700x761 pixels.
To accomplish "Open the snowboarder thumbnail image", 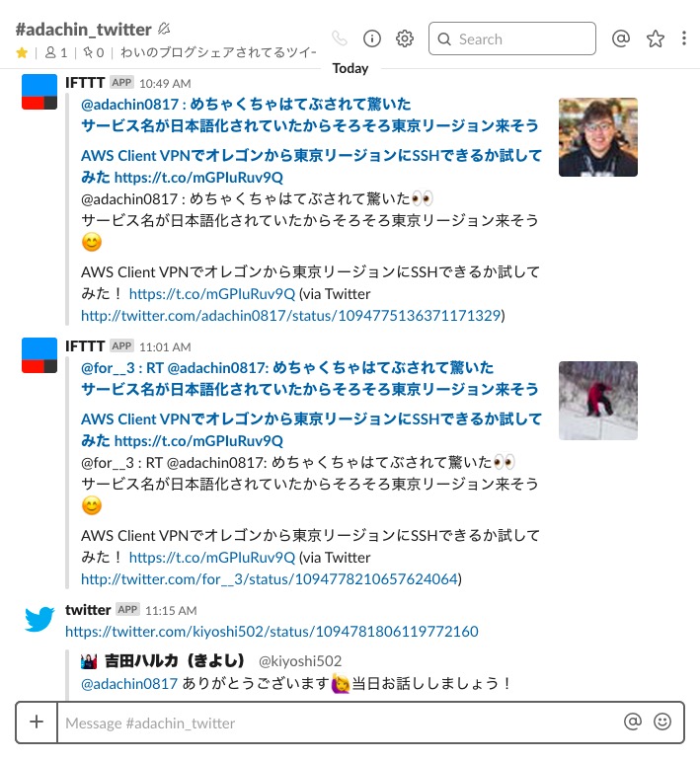I will 598,401.
